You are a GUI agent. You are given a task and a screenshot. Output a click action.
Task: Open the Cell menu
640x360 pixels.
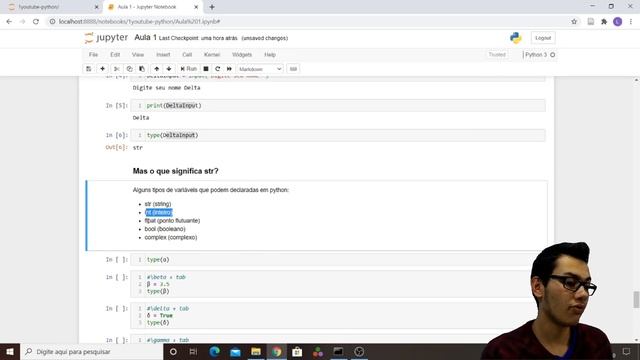(x=187, y=55)
